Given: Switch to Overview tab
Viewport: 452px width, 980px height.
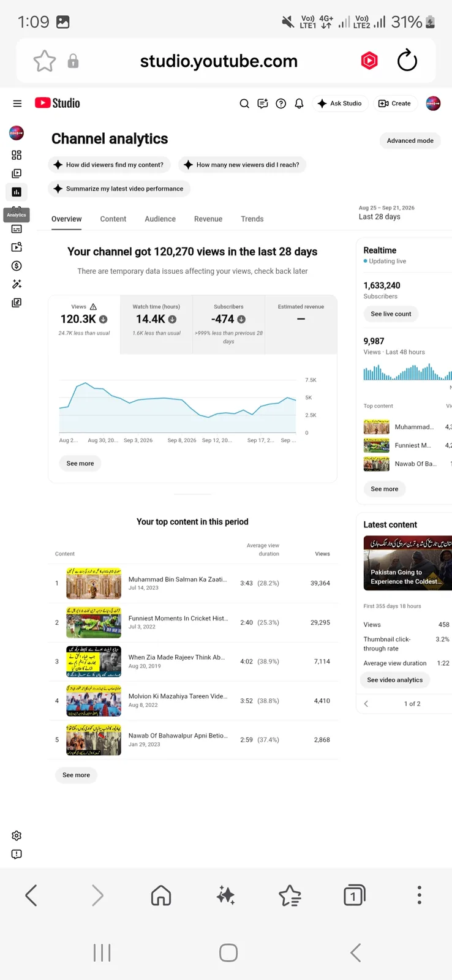Looking at the screenshot, I should (x=66, y=219).
